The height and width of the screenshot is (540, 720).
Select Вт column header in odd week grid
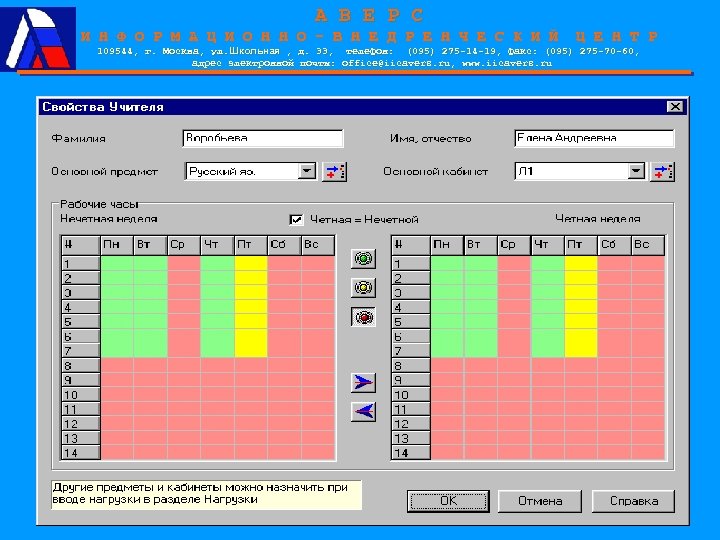pyautogui.click(x=150, y=245)
